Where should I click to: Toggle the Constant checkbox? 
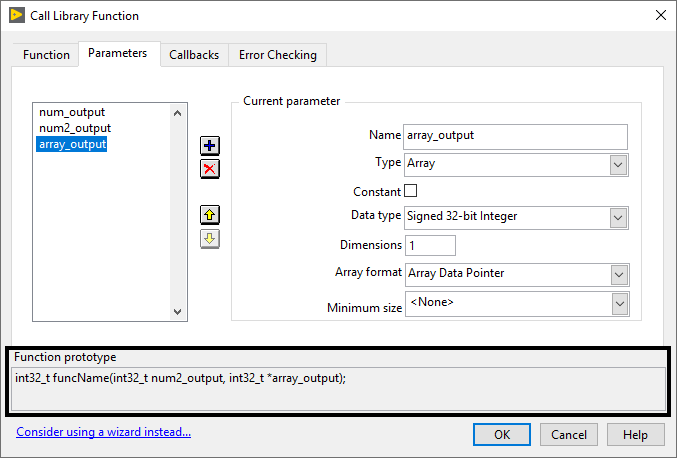pos(411,190)
